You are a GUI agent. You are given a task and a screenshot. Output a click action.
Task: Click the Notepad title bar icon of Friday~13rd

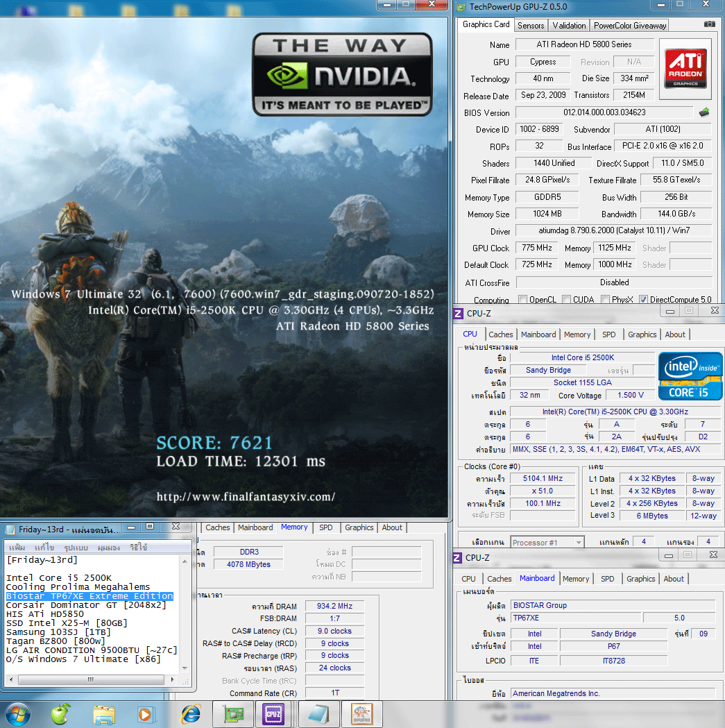pos(10,530)
